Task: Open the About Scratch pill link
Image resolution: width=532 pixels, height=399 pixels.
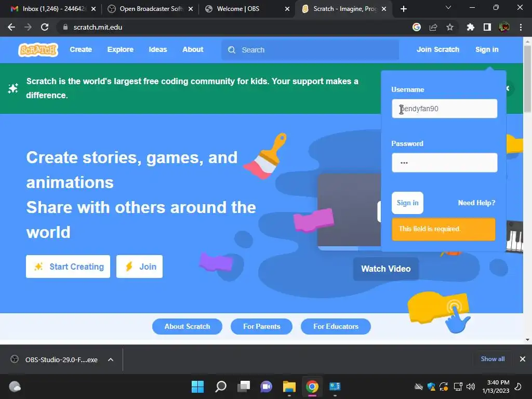Action: coord(187,326)
